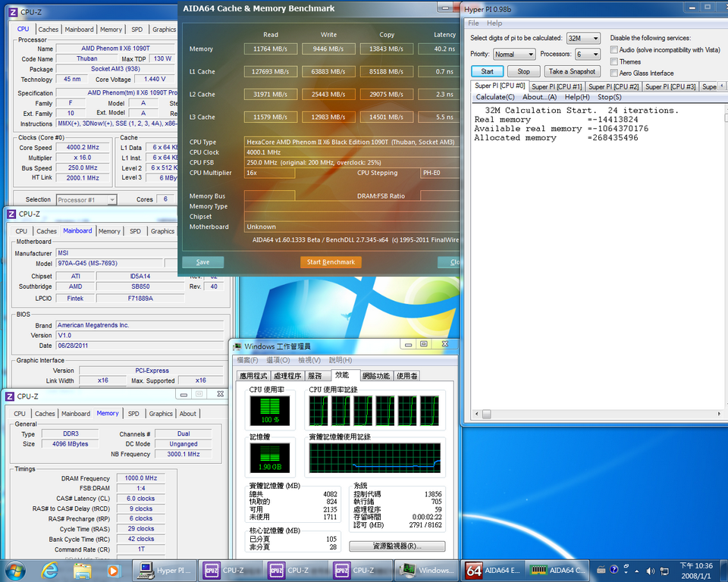Click CPU-Z Core Speed value 4000.2 MHz

coord(83,147)
